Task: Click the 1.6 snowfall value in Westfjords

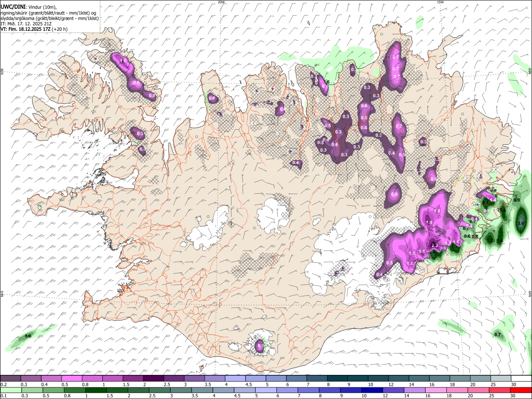Action: tap(123, 61)
